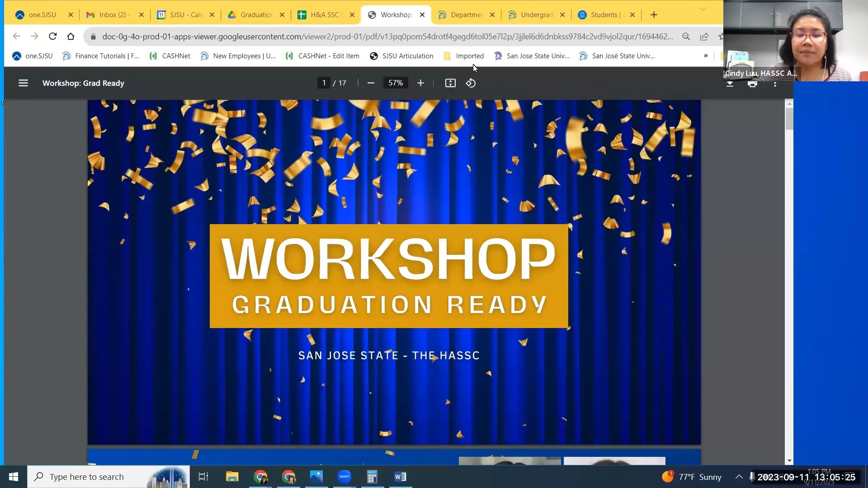Open the Finance Tutorials bookmark

100,56
